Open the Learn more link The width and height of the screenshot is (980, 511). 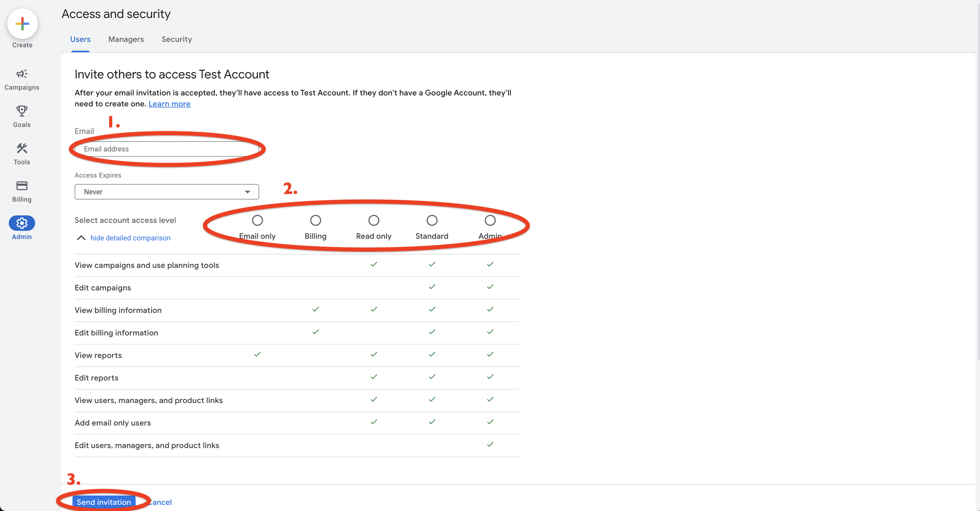[169, 104]
